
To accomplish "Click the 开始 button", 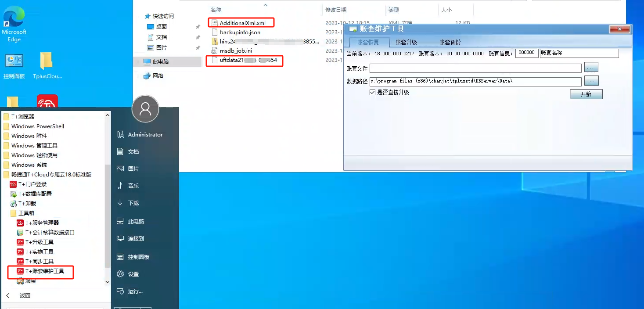I will click(586, 94).
